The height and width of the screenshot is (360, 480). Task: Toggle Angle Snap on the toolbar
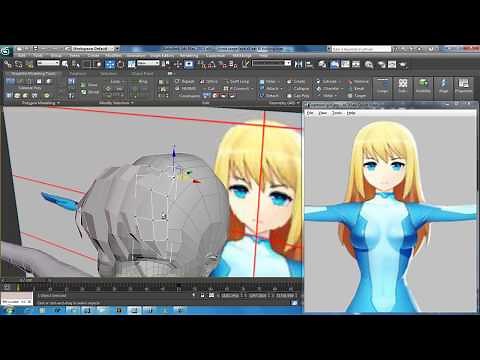211,64
